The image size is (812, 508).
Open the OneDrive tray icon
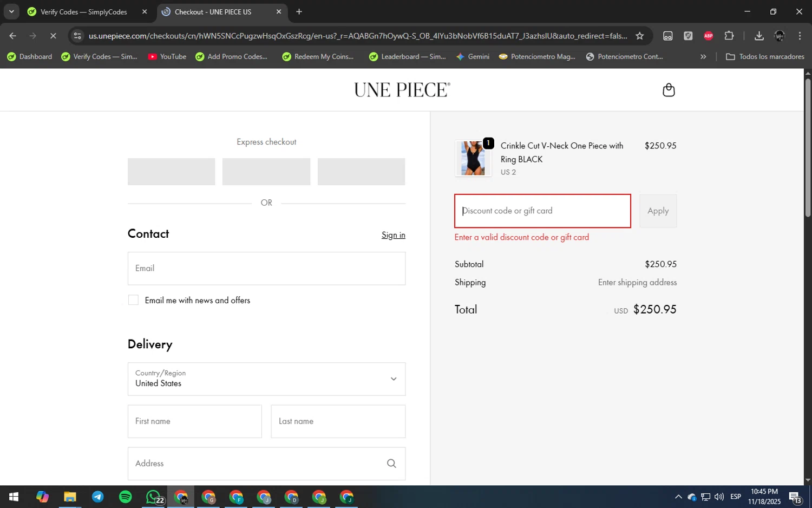pyautogui.click(x=692, y=497)
